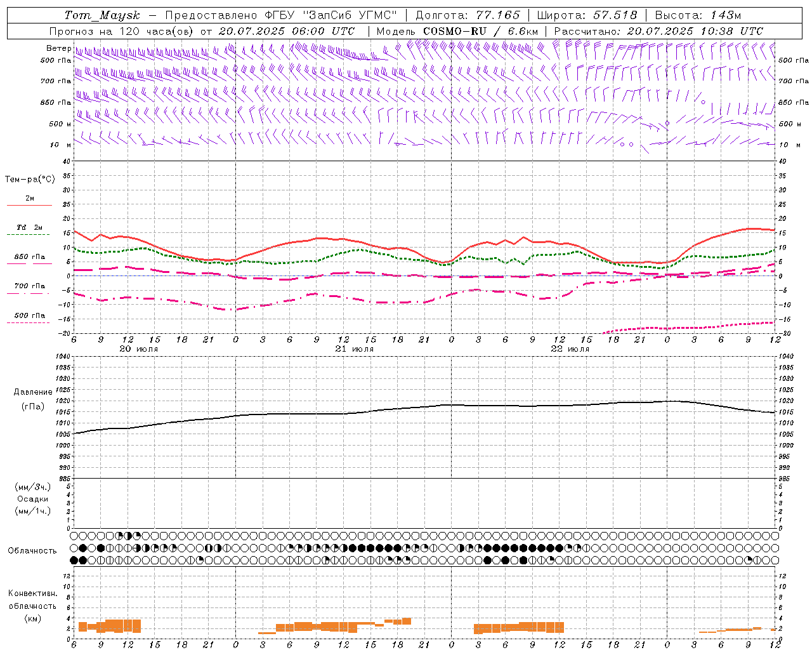Click the '21 июля' date label
The height and width of the screenshot is (650, 812).
pos(355,349)
